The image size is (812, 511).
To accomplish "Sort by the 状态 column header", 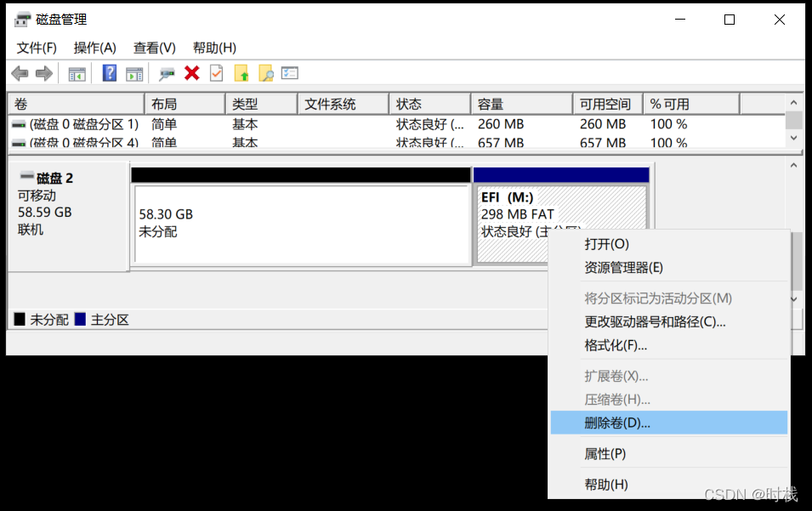I will (x=430, y=104).
